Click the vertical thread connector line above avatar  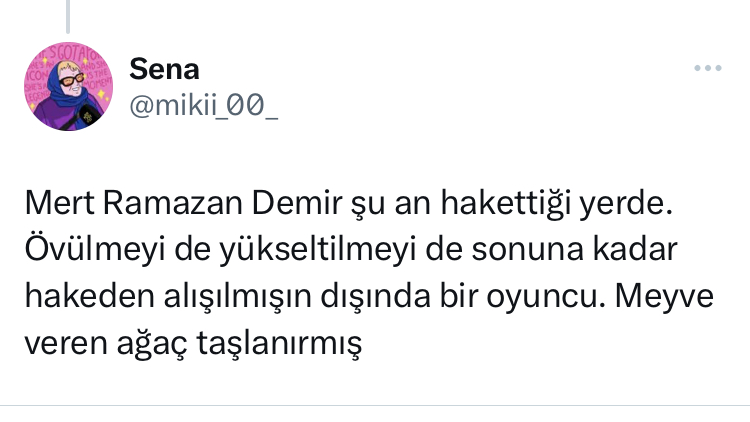tap(68, 14)
